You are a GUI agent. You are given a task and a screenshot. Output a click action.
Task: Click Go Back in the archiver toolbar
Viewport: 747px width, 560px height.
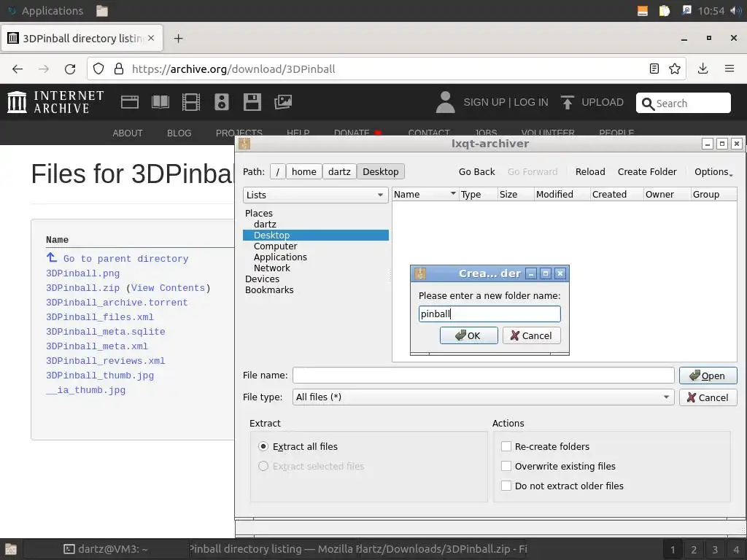pos(476,172)
